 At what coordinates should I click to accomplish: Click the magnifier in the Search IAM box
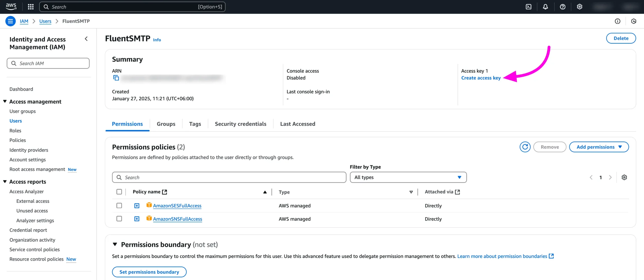tap(14, 63)
